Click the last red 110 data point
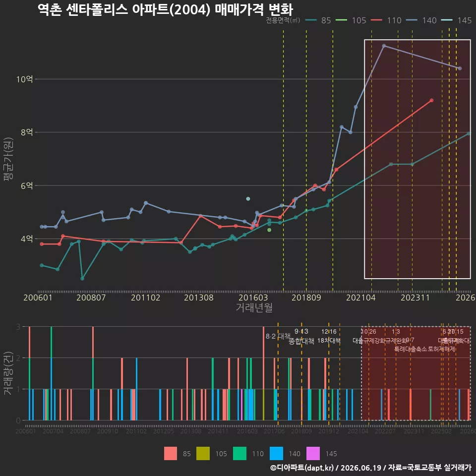This screenshot has width=476, height=476. [432, 100]
